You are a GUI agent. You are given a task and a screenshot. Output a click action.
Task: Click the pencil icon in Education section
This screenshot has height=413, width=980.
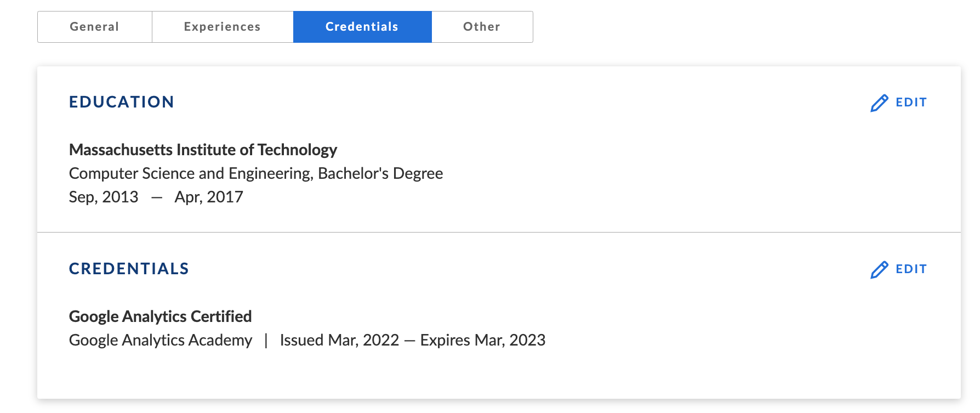click(879, 103)
